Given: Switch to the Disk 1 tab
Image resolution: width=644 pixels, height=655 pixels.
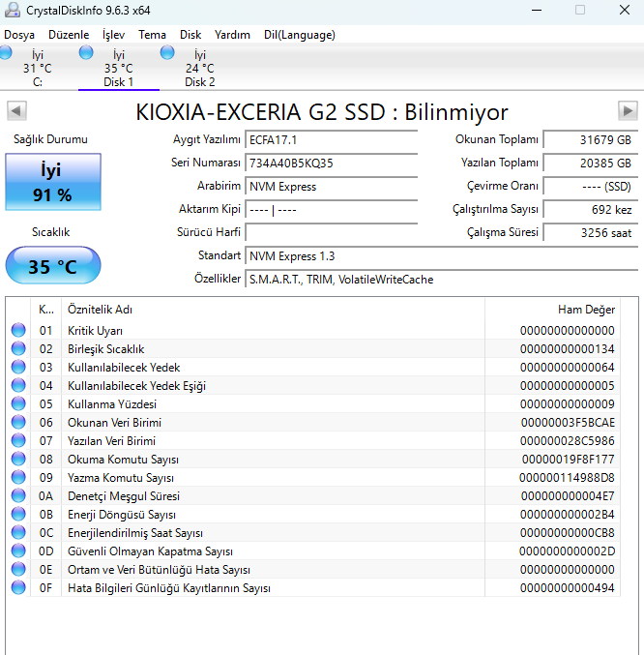Looking at the screenshot, I should coord(118,69).
